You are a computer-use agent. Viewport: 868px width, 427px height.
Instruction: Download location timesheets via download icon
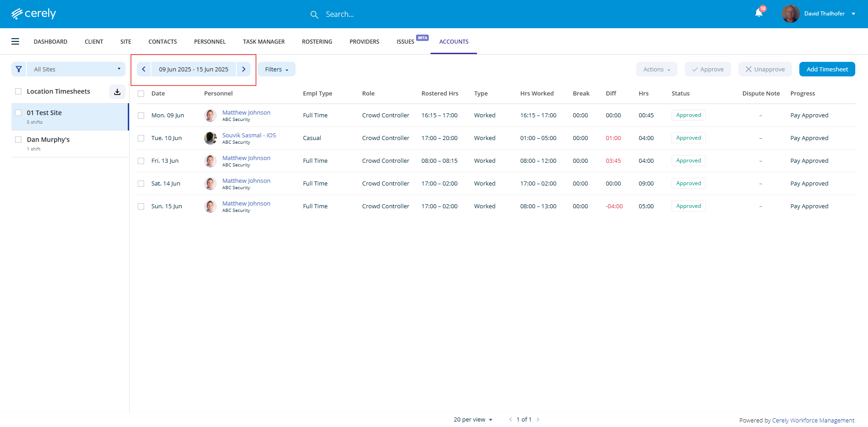(x=117, y=91)
